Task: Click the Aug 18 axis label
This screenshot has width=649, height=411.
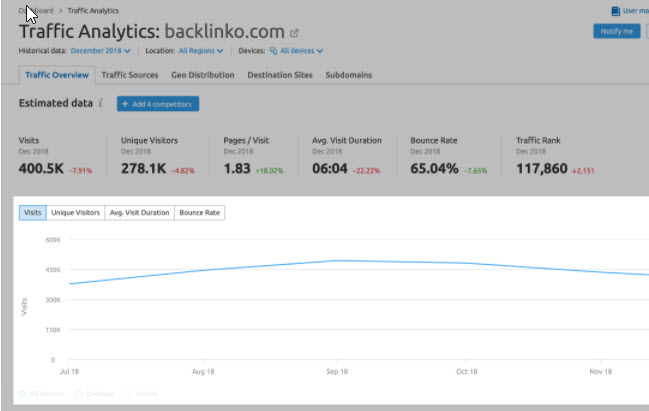Action: [203, 372]
